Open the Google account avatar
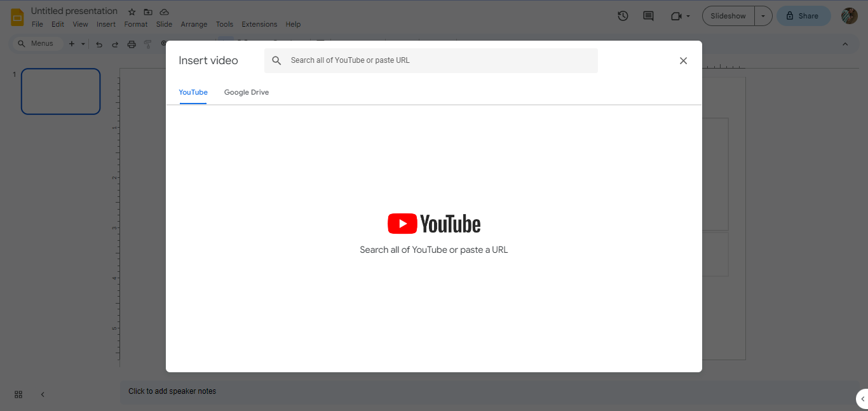This screenshot has width=868, height=411. (850, 16)
